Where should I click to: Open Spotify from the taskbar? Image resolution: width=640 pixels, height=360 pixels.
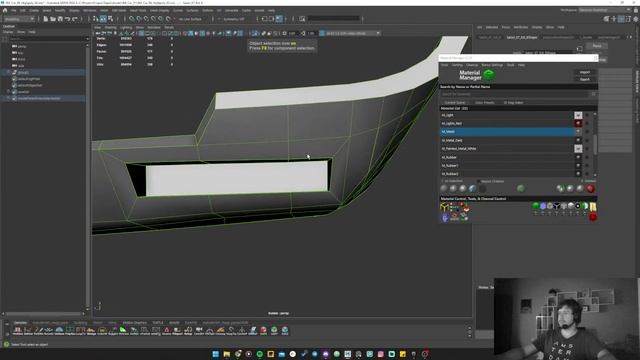click(x=260, y=354)
